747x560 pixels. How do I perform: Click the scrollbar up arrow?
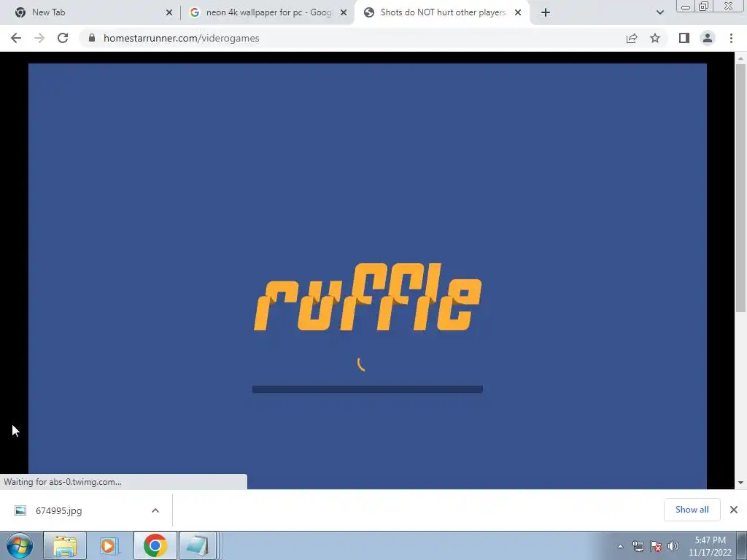pos(740,58)
